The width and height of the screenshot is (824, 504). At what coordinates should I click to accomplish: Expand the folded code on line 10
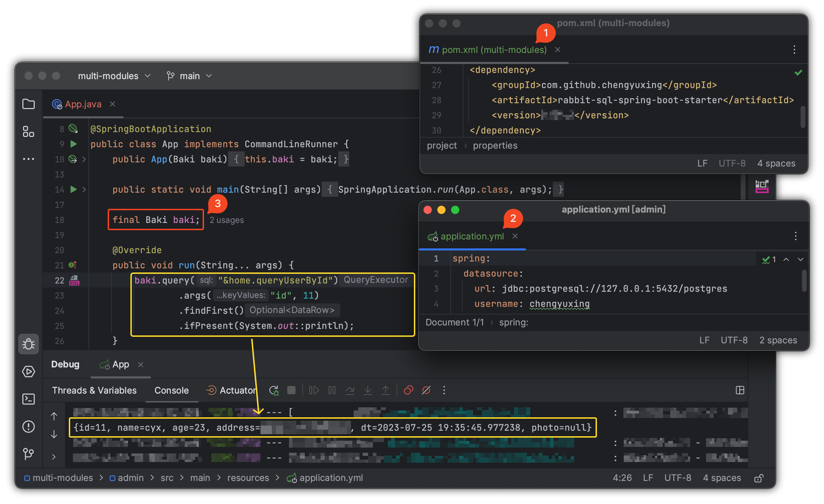pyautogui.click(x=84, y=159)
